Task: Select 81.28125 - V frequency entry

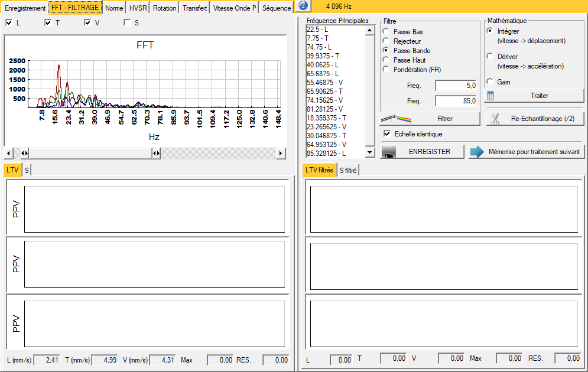Action: click(325, 109)
